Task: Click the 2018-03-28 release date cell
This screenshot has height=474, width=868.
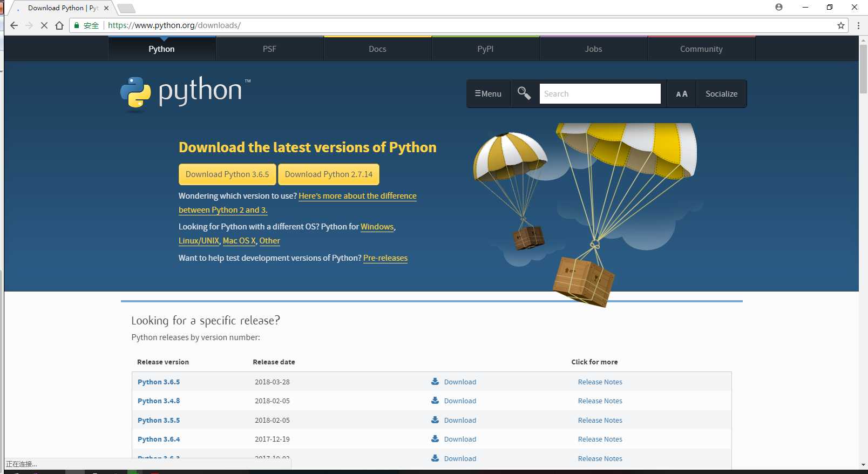Action: (x=272, y=382)
